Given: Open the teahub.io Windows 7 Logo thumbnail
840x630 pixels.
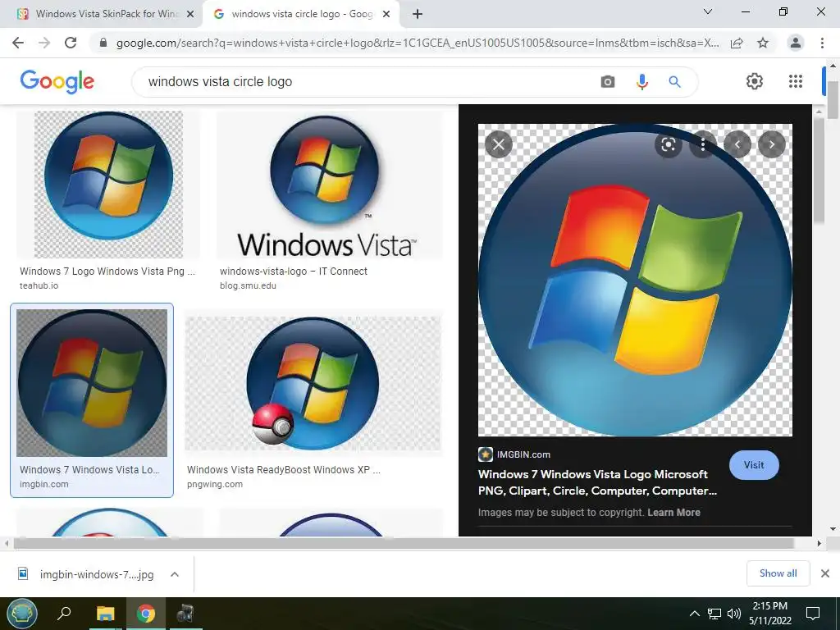Looking at the screenshot, I should point(109,185).
